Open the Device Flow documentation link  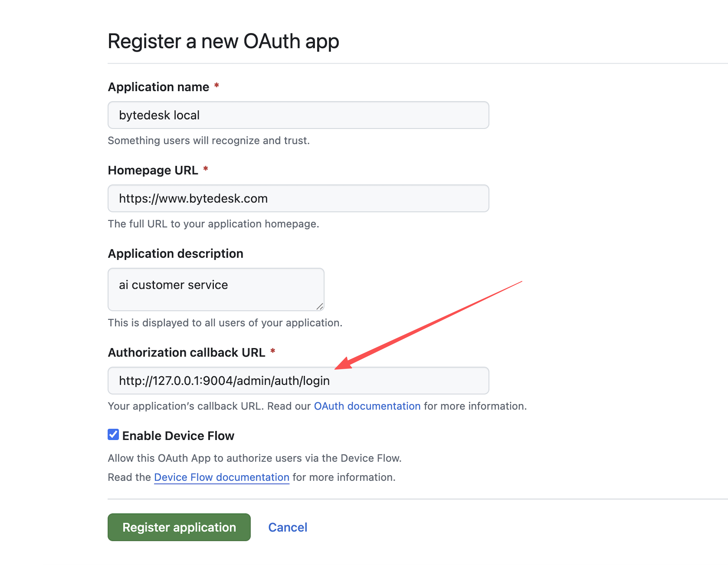click(221, 477)
